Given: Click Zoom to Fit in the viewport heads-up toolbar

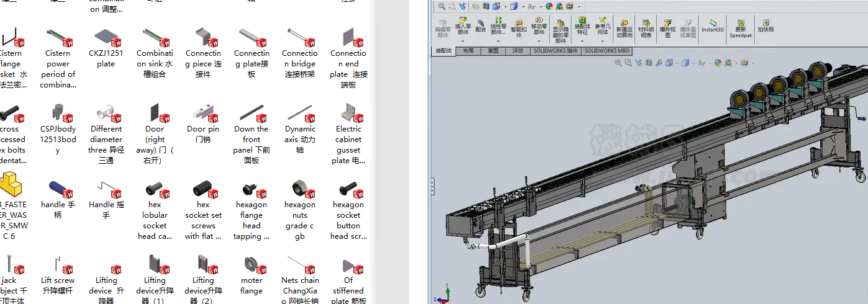Looking at the screenshot, I should point(618,63).
